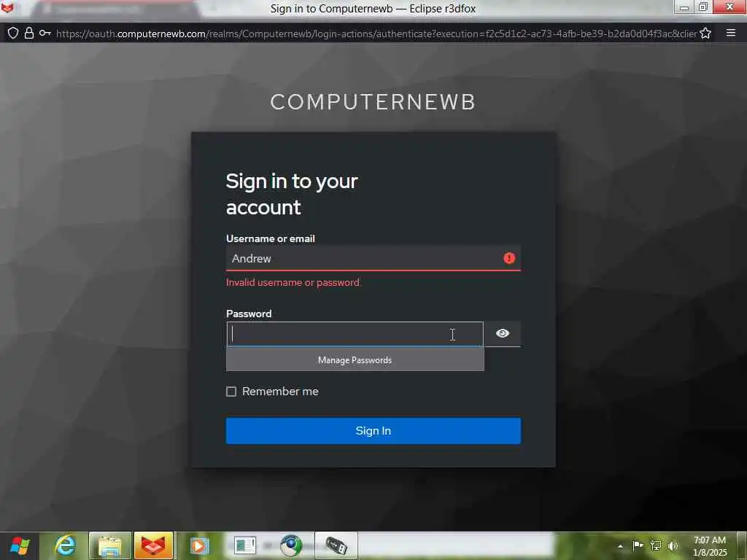
Task: Click the network tray icon
Action: [656, 545]
